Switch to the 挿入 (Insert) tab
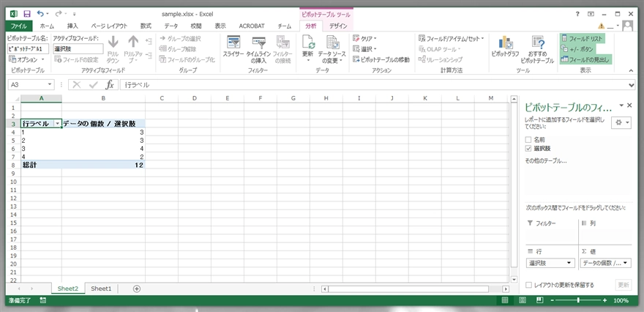The height and width of the screenshot is (312, 644). point(72,26)
